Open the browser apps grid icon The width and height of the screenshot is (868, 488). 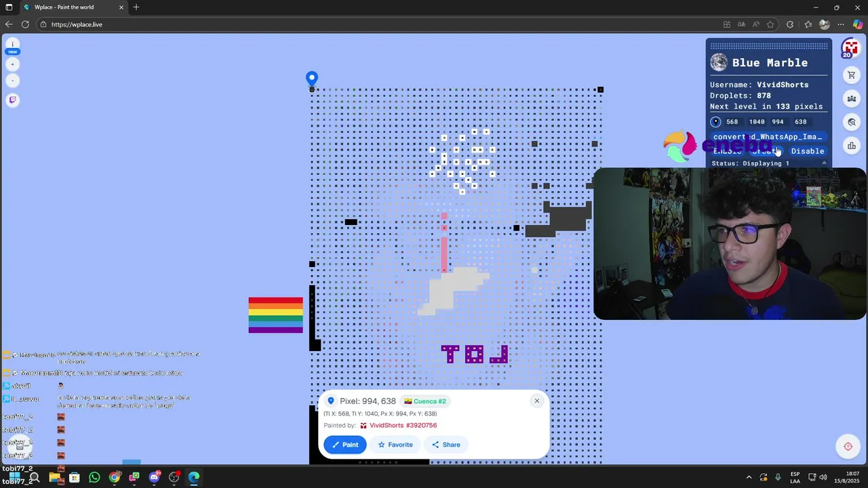click(727, 24)
